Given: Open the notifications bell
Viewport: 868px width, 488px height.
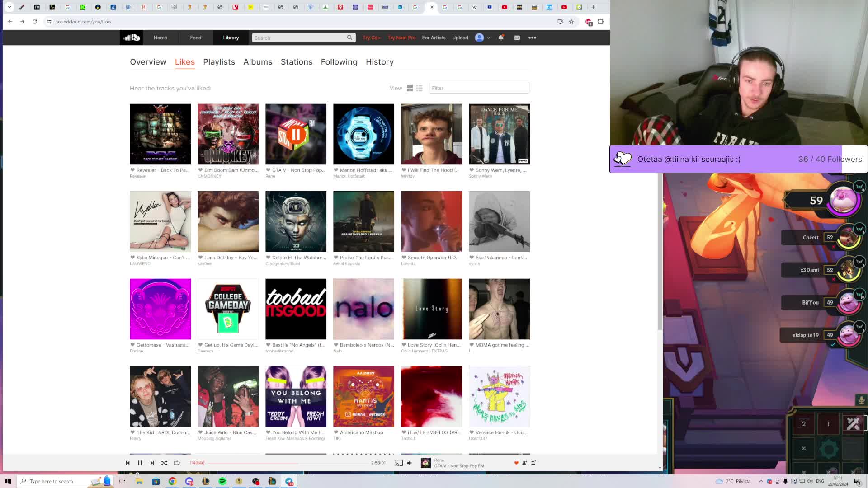Looking at the screenshot, I should tap(501, 38).
